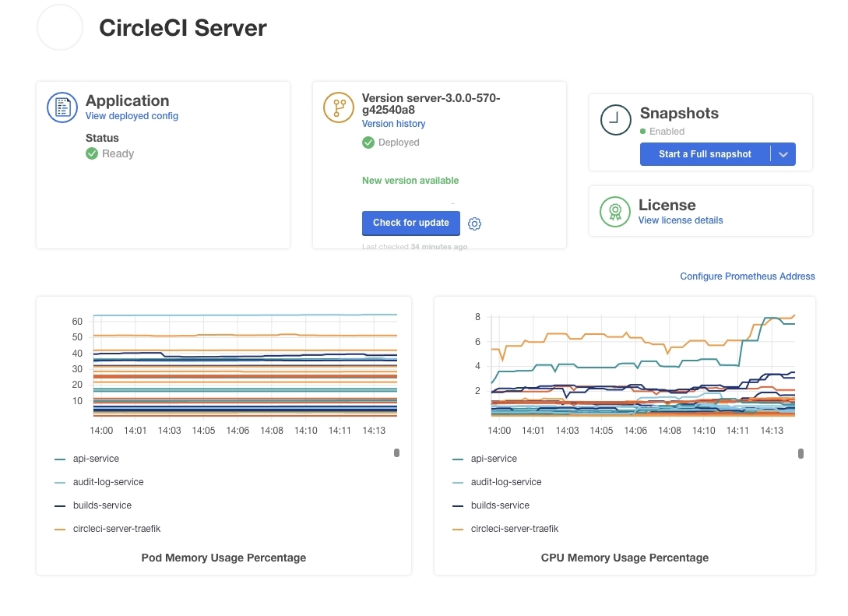Open View deployed config link
The image size is (848, 616).
132,116
